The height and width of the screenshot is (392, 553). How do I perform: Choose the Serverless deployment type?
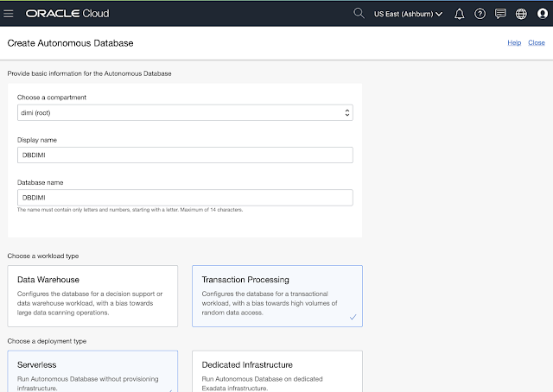click(92, 371)
